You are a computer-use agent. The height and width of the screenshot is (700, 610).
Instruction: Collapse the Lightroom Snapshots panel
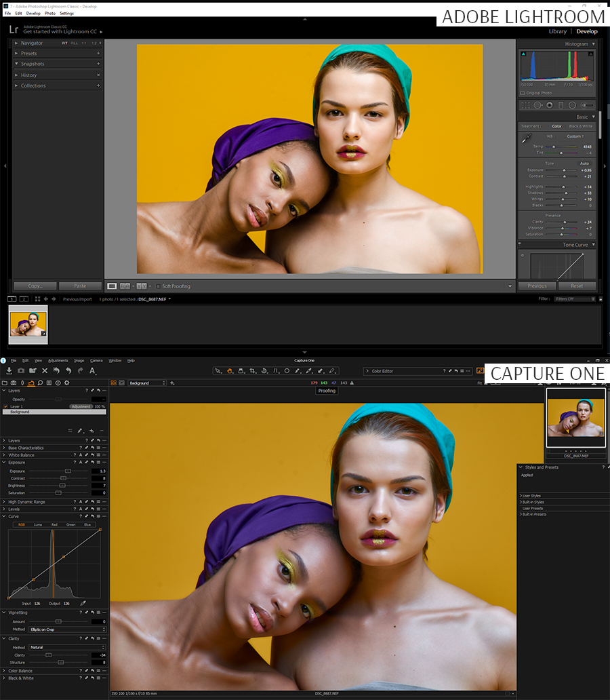coord(16,64)
